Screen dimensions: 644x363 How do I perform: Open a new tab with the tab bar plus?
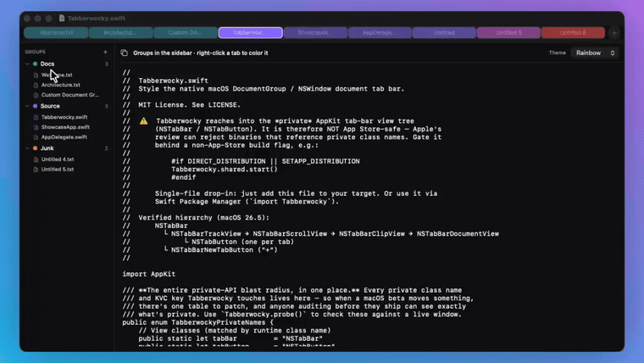[614, 33]
